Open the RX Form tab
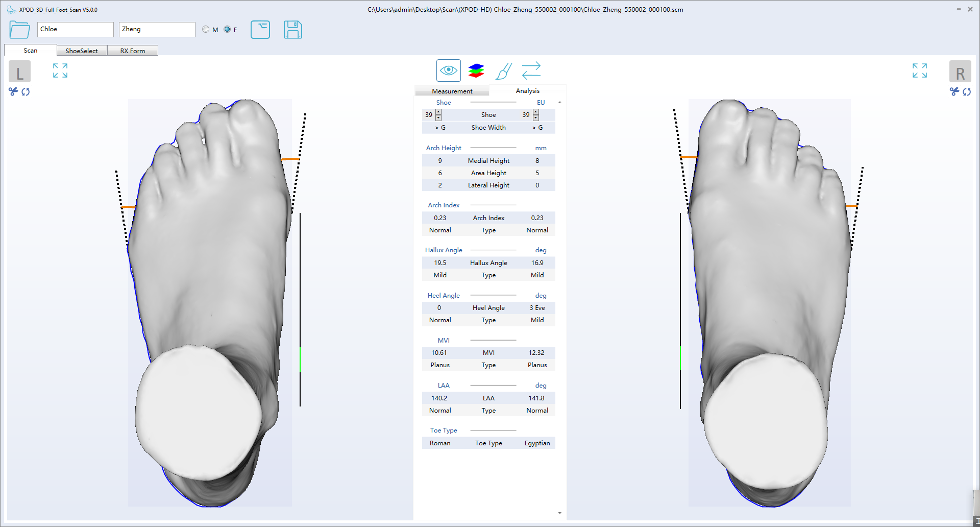This screenshot has height=527, width=980. click(133, 50)
